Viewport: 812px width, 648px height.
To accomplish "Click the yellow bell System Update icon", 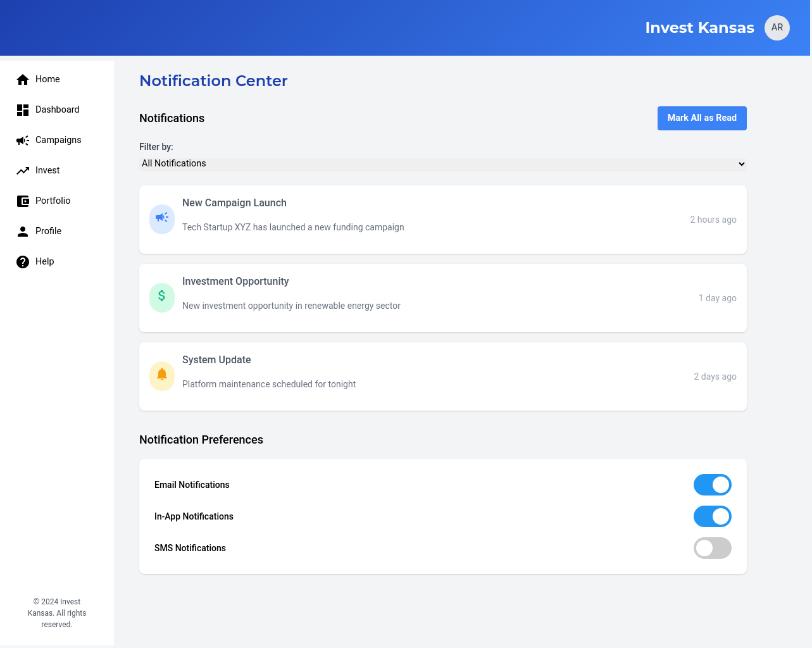I will pos(162,376).
